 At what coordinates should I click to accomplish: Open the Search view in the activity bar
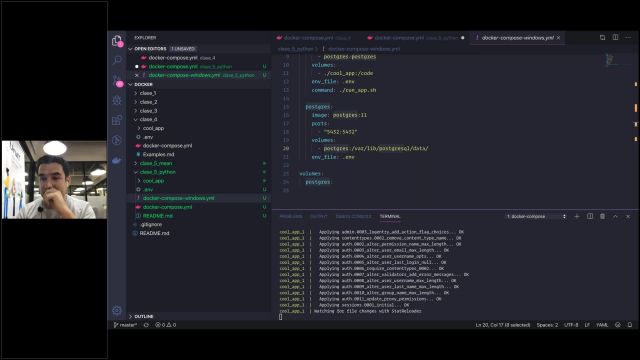[117, 60]
